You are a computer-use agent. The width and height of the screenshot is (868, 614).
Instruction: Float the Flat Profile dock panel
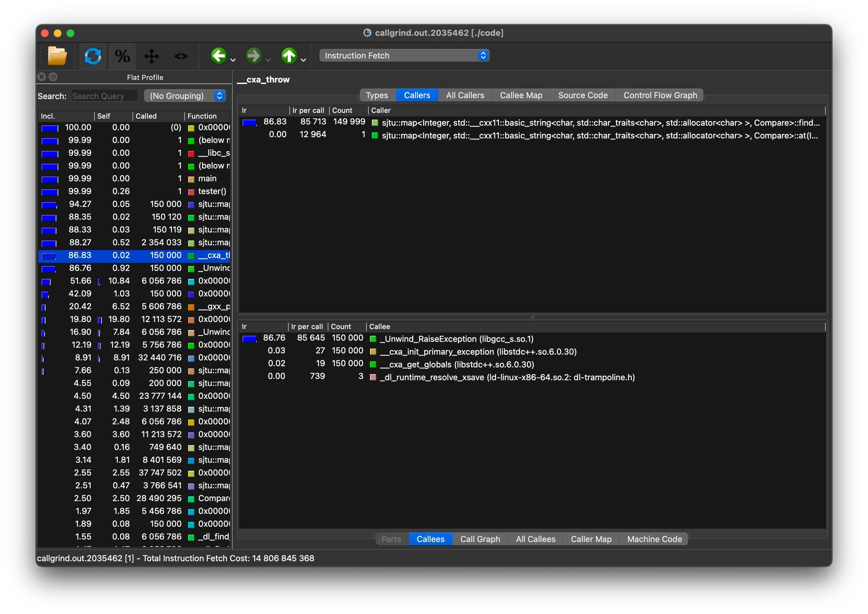pos(53,77)
